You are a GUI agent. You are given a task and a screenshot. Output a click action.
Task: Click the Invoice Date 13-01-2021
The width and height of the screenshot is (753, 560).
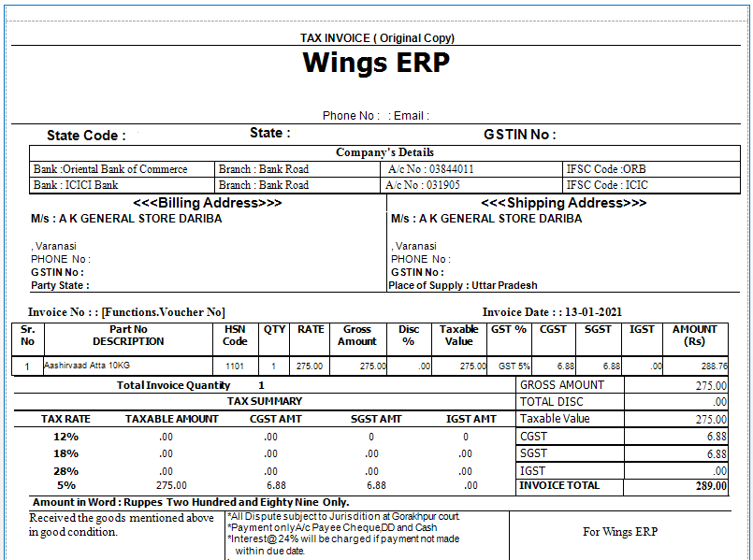[x=550, y=312]
